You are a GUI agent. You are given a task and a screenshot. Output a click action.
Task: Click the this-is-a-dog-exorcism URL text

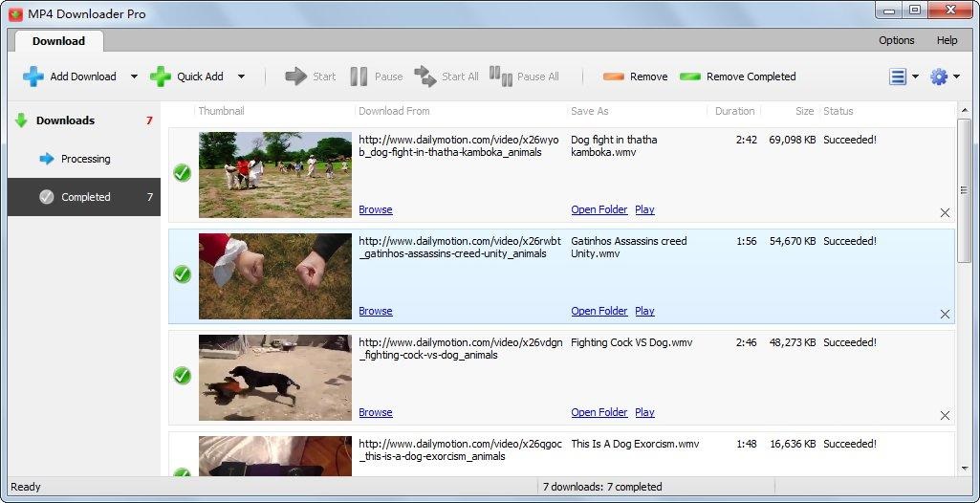[x=460, y=449]
